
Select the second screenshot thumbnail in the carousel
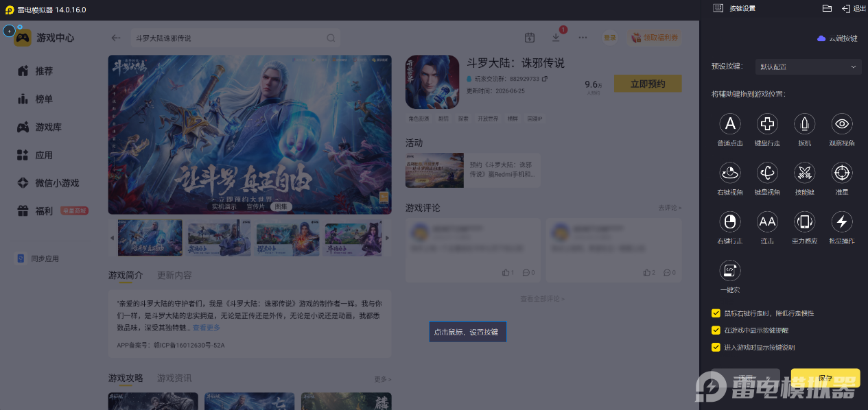pos(220,238)
